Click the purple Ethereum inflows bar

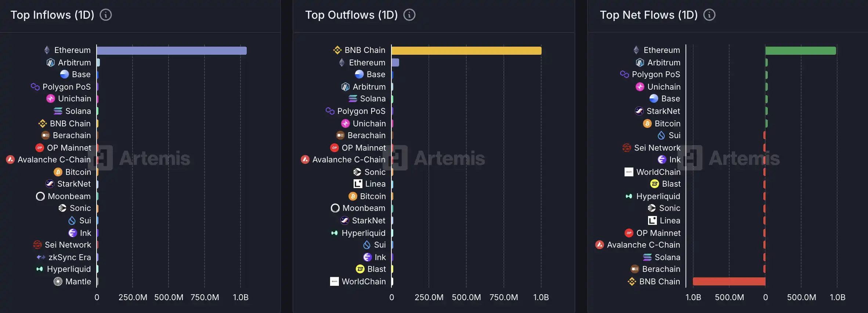coord(171,51)
